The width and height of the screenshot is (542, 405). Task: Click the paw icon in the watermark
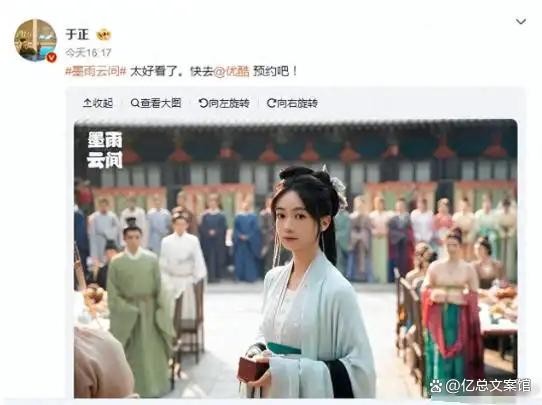click(x=436, y=386)
